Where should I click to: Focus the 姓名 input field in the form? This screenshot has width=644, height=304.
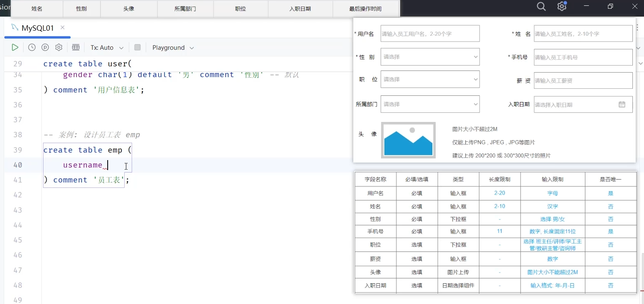pos(583,34)
